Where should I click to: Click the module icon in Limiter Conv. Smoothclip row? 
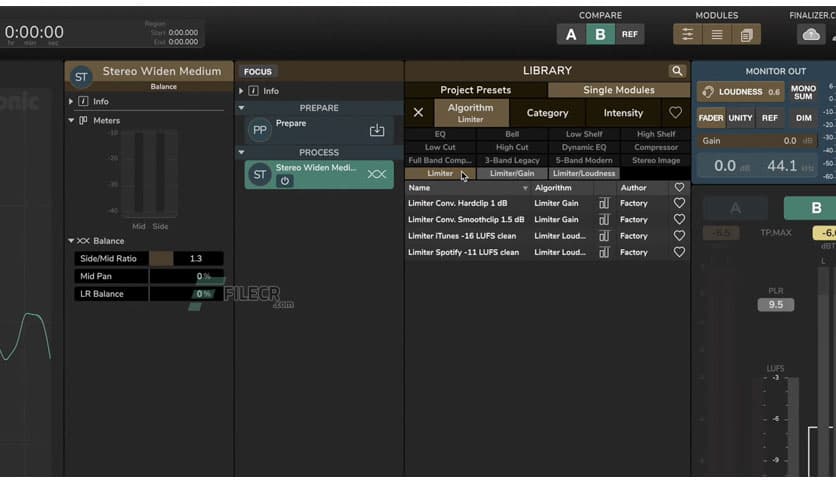pos(604,219)
